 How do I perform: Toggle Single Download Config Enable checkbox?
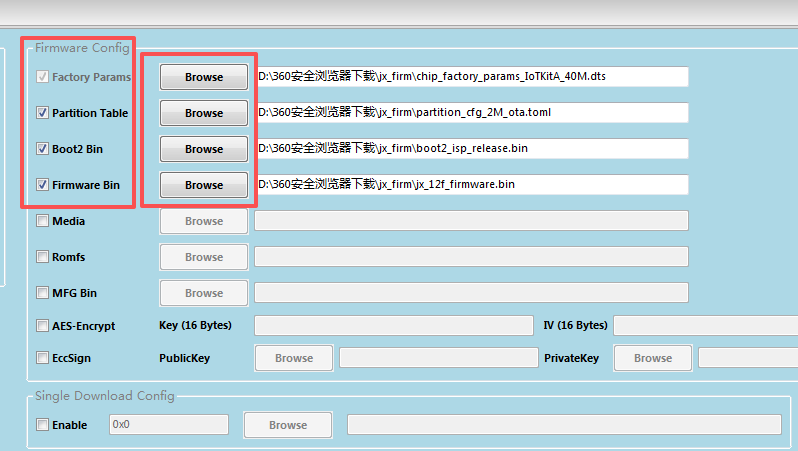tap(42, 425)
